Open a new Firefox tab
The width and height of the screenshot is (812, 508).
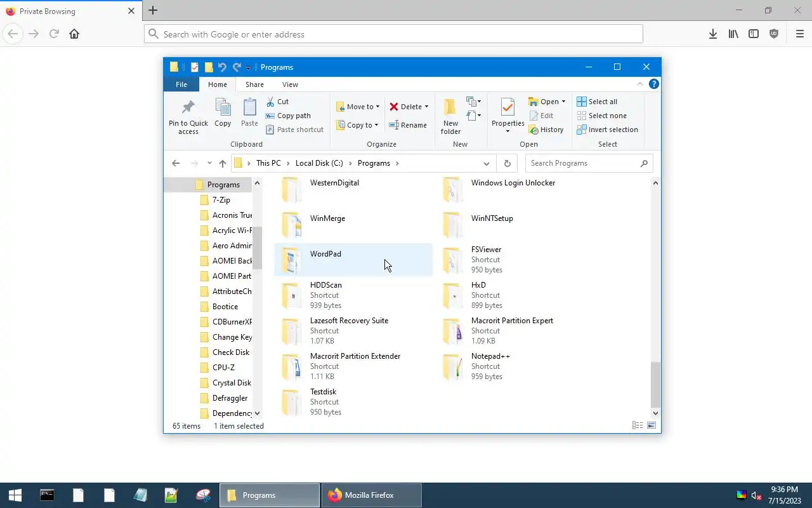click(x=153, y=10)
